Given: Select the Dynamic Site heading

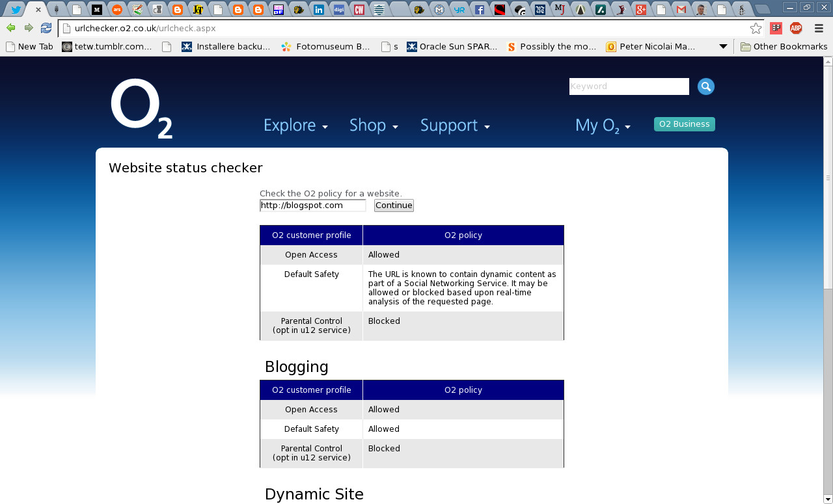Looking at the screenshot, I should (314, 494).
